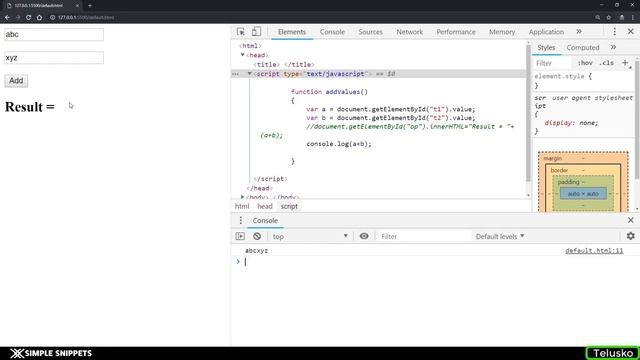The width and height of the screenshot is (640, 360).
Task: Toggle :hov element state button
Action: tap(585, 63)
